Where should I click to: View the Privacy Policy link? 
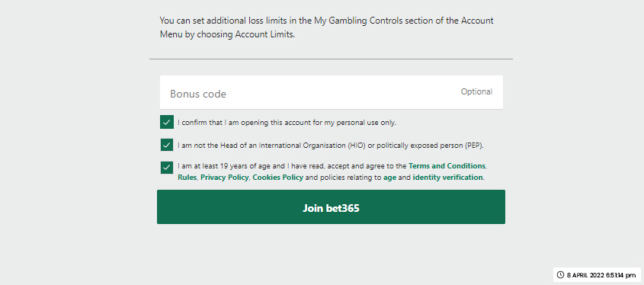224,178
